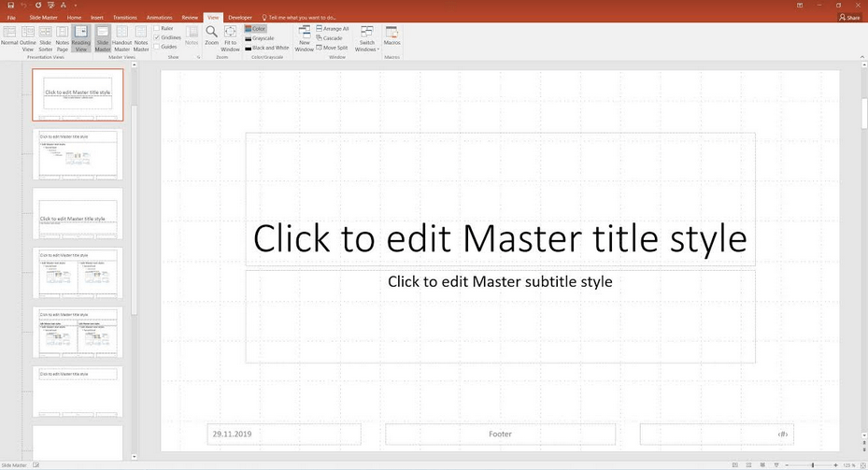Open Handout Master view

[x=121, y=38]
